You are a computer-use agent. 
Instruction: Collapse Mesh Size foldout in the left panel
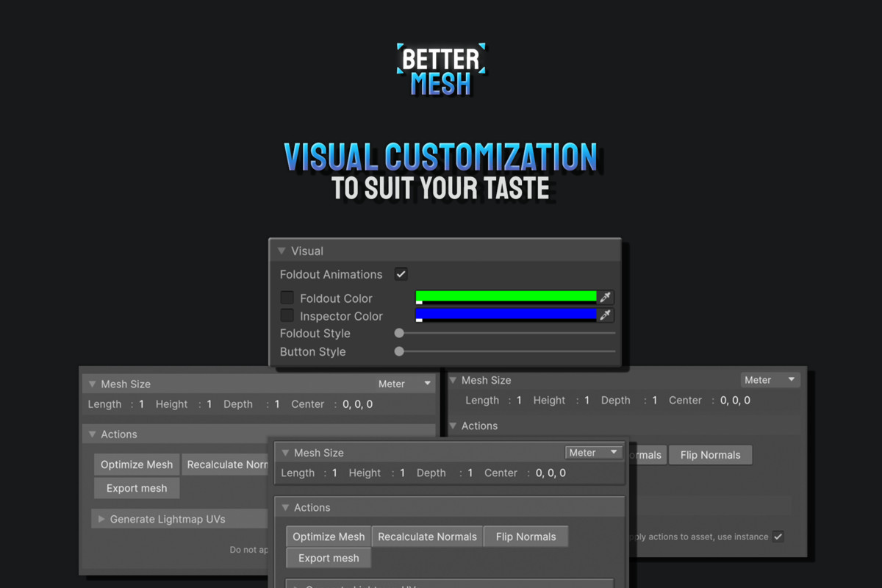pyautogui.click(x=92, y=384)
